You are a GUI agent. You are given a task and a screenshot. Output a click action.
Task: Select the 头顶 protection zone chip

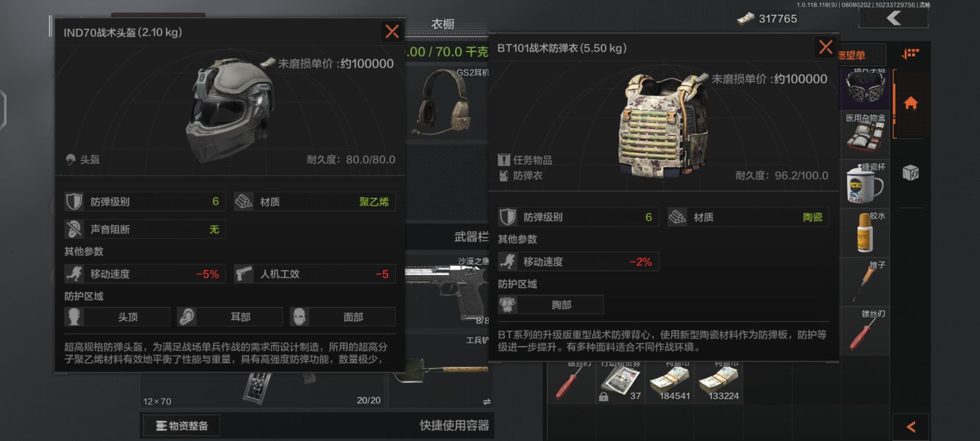pos(117,317)
